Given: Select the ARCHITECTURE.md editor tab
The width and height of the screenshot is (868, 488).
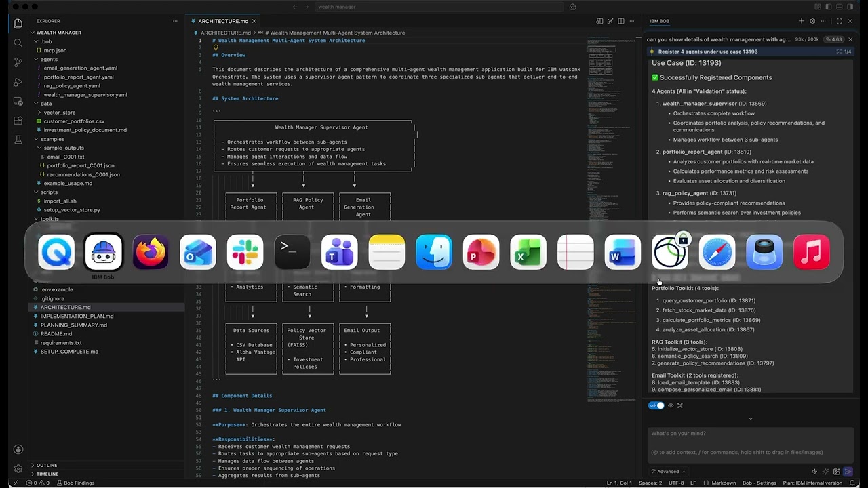Looking at the screenshot, I should click(x=223, y=21).
